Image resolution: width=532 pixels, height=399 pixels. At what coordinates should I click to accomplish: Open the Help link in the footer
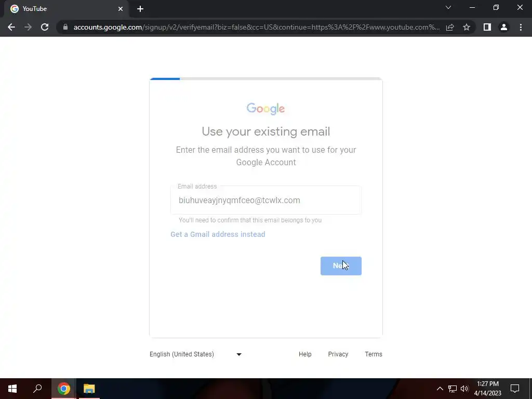point(305,354)
